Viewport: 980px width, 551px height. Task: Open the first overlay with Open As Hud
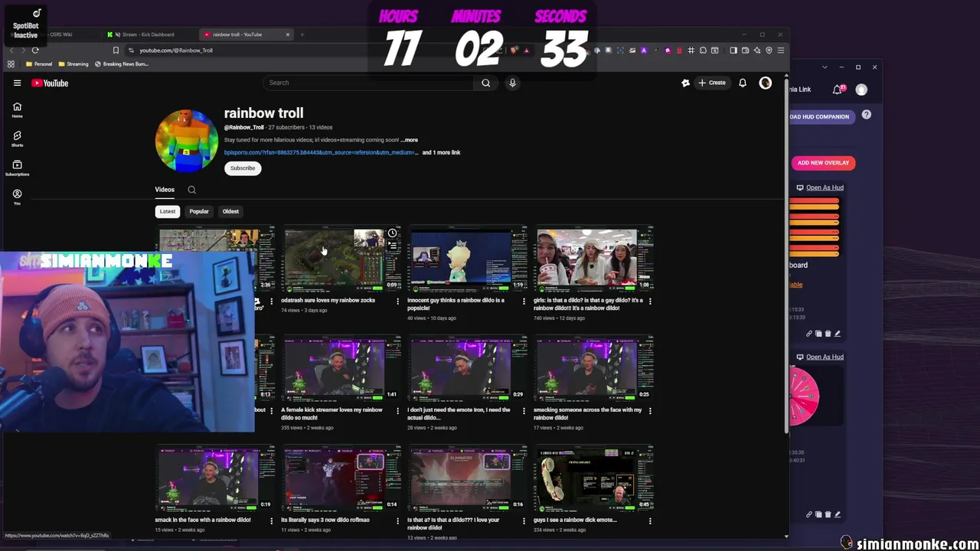point(825,187)
